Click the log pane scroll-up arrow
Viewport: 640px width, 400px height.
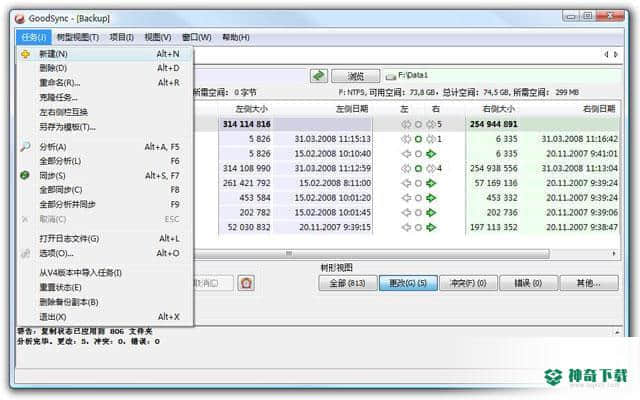click(617, 333)
